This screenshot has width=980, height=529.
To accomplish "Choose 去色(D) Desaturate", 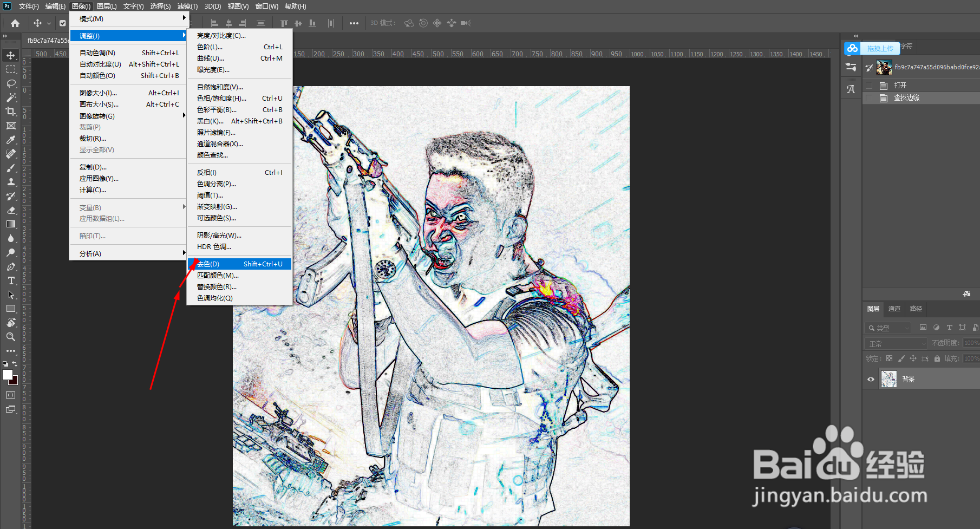I will [x=239, y=264].
